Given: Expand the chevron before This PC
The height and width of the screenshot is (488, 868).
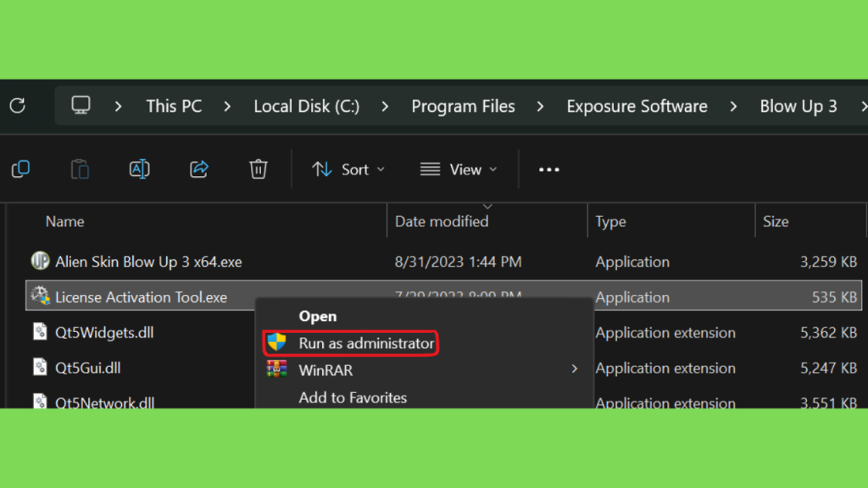Looking at the screenshot, I should coord(118,106).
